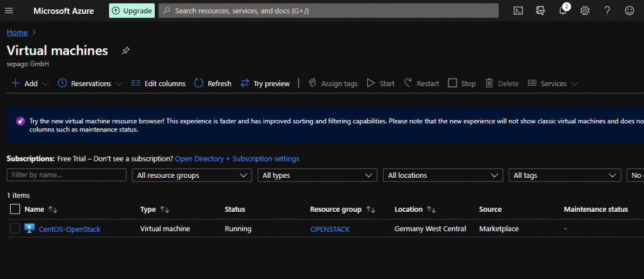Open the Reservations menu
The width and height of the screenshot is (644, 279).
90,84
